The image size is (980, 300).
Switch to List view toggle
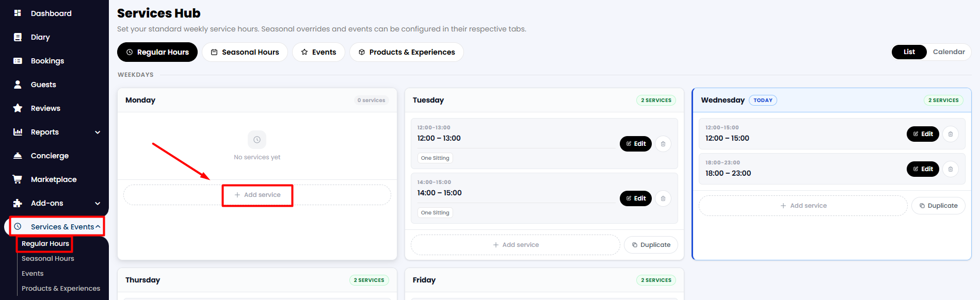[x=909, y=52]
